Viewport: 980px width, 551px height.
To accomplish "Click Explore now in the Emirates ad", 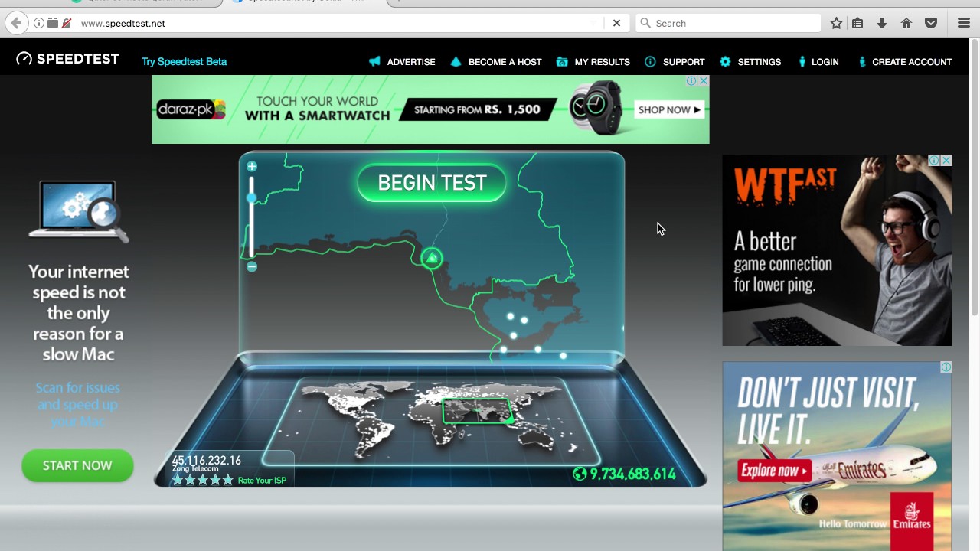I will coord(774,471).
